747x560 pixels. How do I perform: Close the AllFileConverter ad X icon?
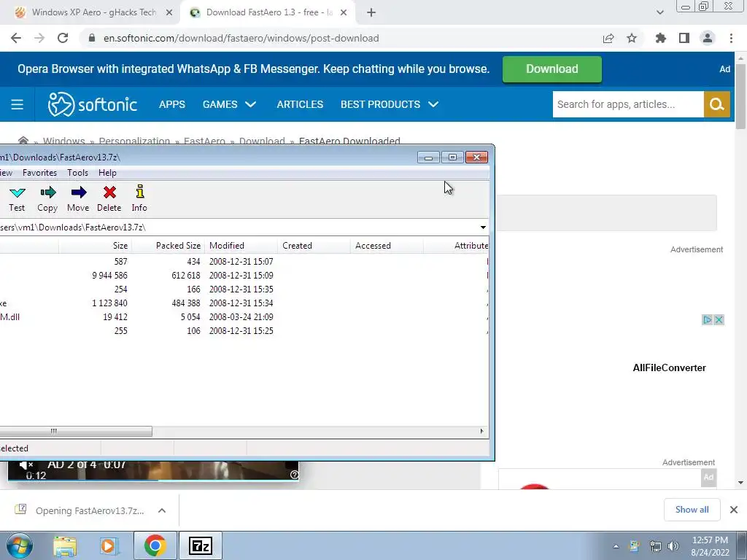tap(719, 320)
